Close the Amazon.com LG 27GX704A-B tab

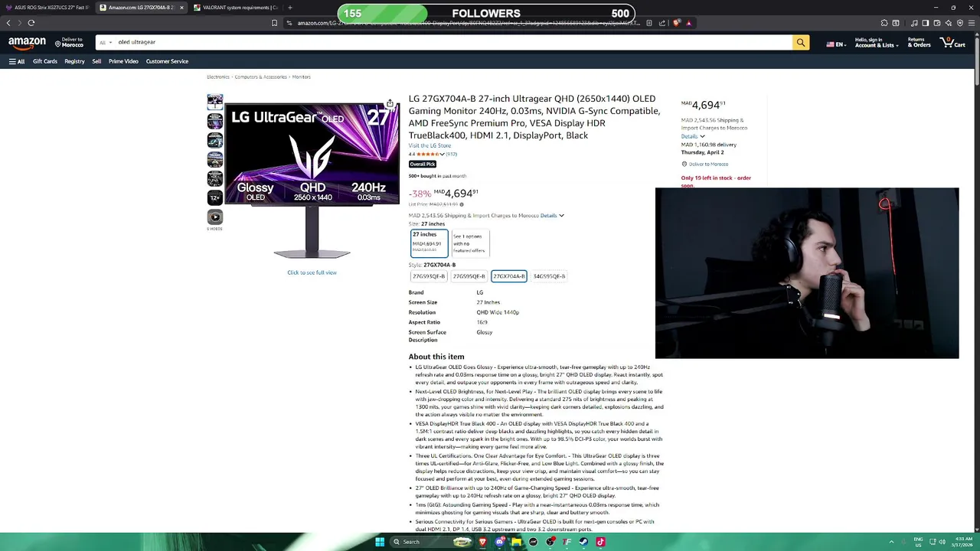tap(181, 8)
